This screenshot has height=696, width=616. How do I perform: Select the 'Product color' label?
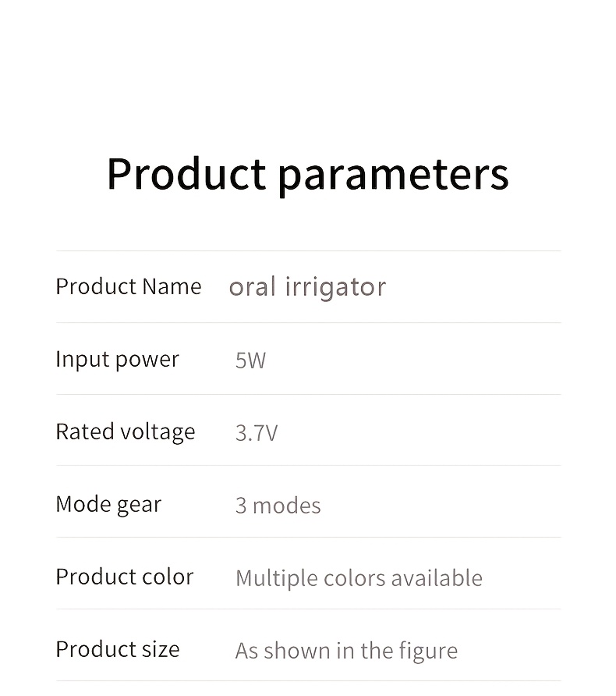(x=125, y=577)
